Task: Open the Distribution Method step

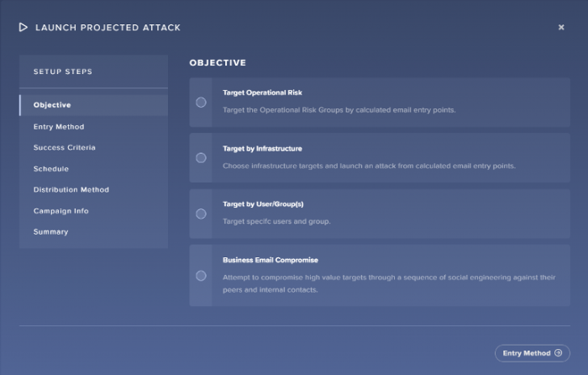Action: click(71, 190)
